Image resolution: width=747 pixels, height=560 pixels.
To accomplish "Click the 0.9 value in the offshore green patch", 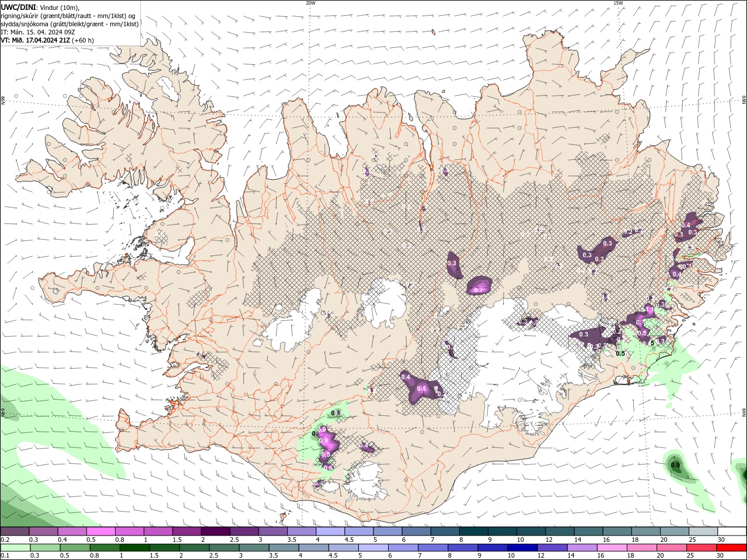I will pos(675,465).
